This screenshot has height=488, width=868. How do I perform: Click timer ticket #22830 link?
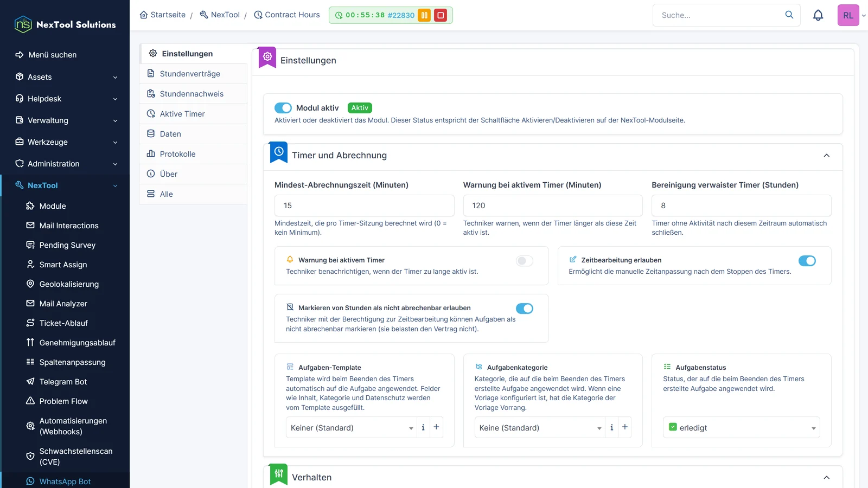coord(401,15)
